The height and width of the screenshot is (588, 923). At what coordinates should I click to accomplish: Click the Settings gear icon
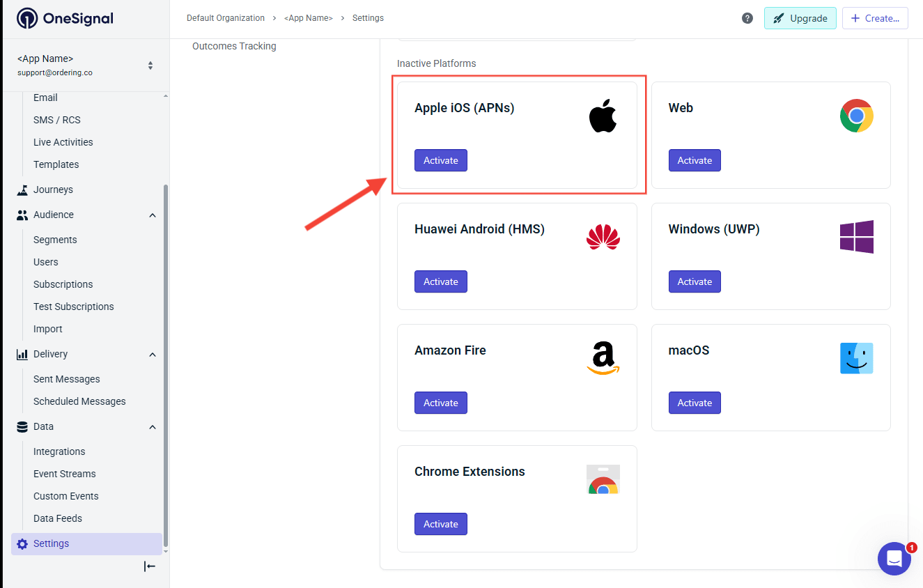click(22, 543)
